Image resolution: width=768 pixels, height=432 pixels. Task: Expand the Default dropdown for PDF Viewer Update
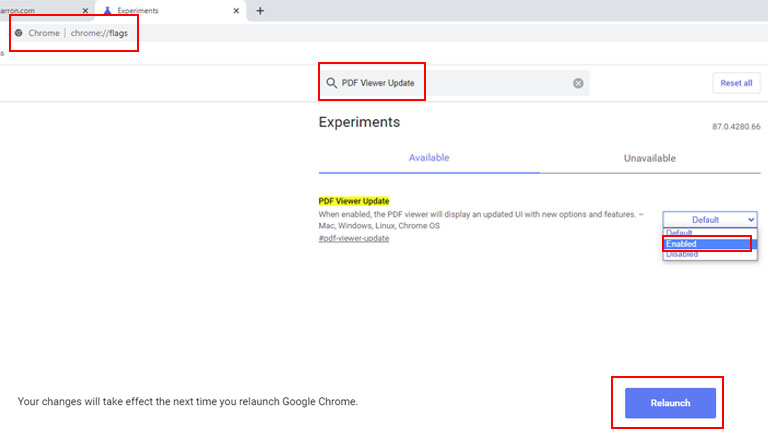710,219
